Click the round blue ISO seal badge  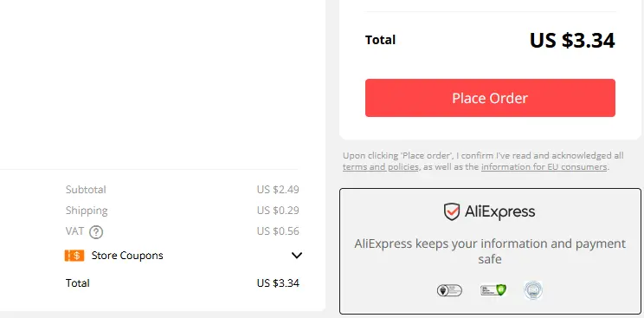pos(533,290)
